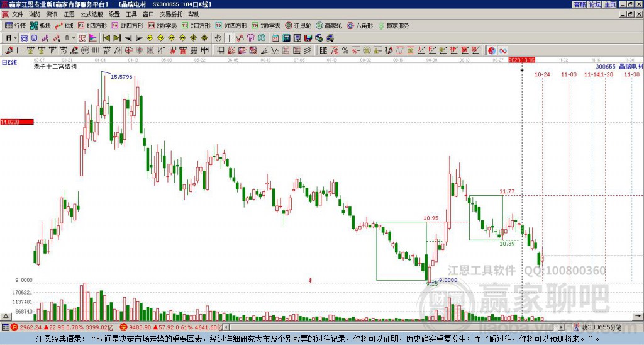Open the calculator icon

287,38
